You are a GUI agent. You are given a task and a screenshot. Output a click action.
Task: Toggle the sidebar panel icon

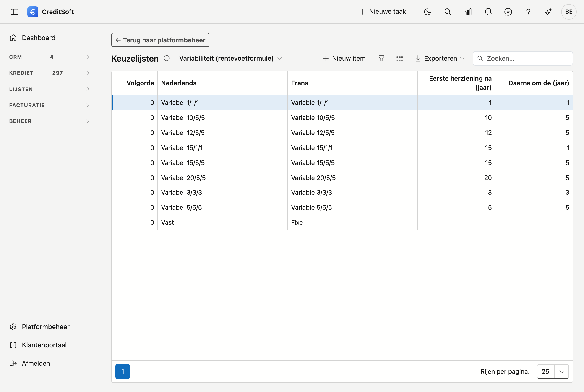pos(15,12)
